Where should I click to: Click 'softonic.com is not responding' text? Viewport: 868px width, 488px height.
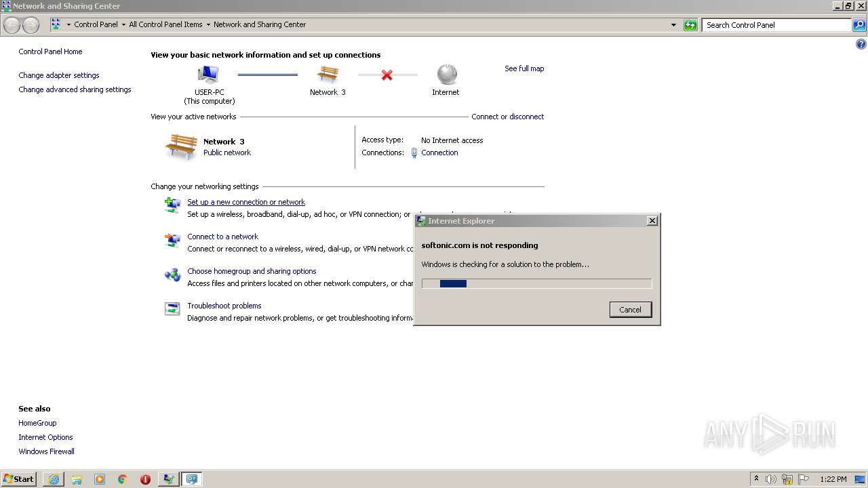(x=479, y=245)
